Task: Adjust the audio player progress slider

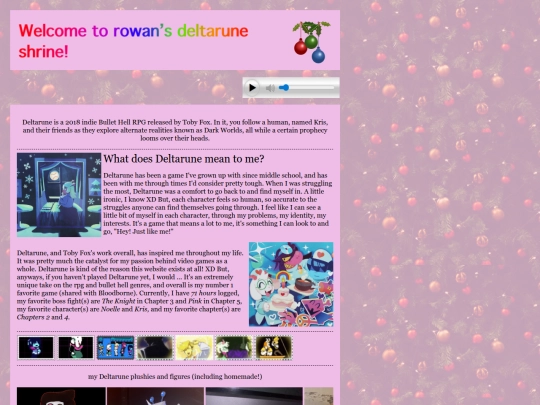Action: coord(307,88)
